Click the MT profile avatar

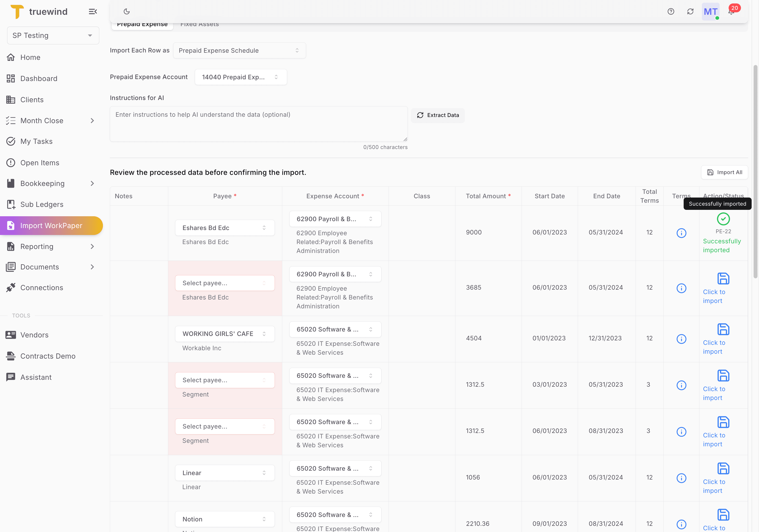pos(710,12)
